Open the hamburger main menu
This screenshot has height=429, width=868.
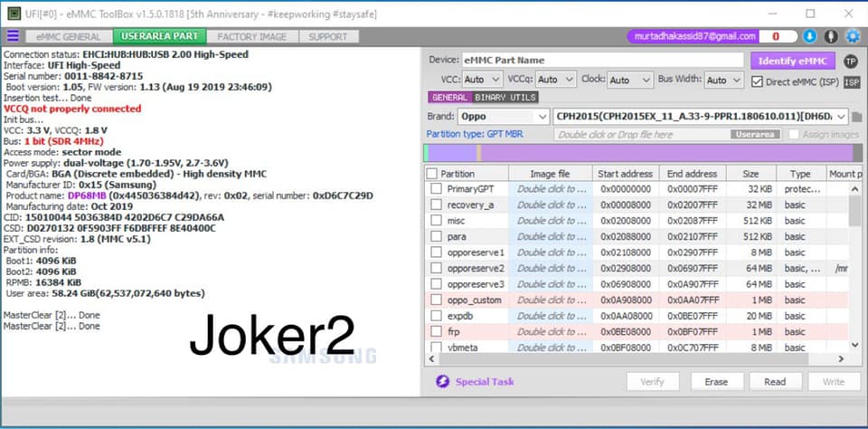[x=13, y=36]
